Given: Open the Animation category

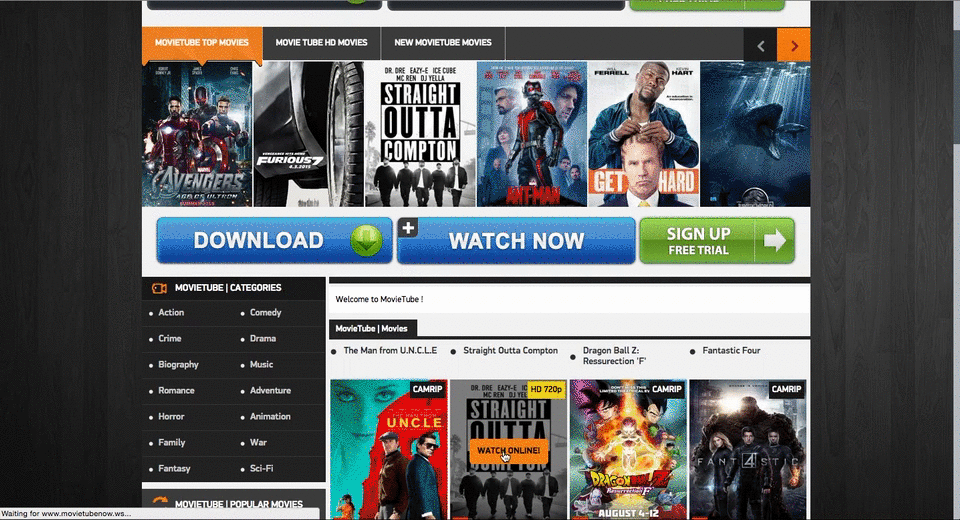Looking at the screenshot, I should click(270, 416).
